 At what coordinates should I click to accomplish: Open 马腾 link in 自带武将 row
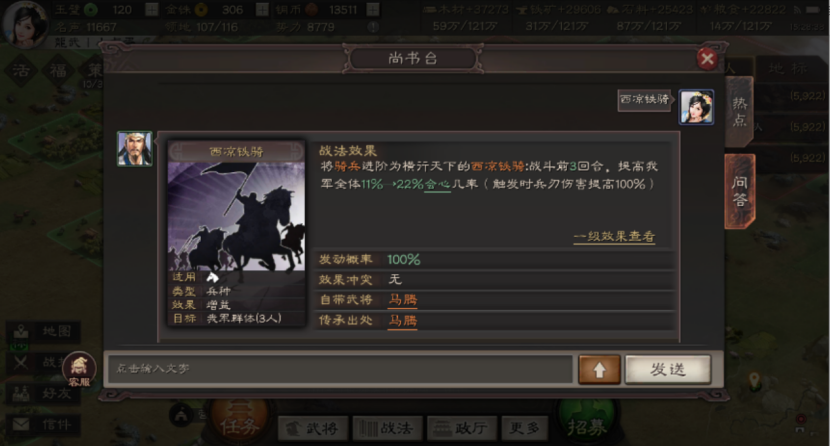403,300
